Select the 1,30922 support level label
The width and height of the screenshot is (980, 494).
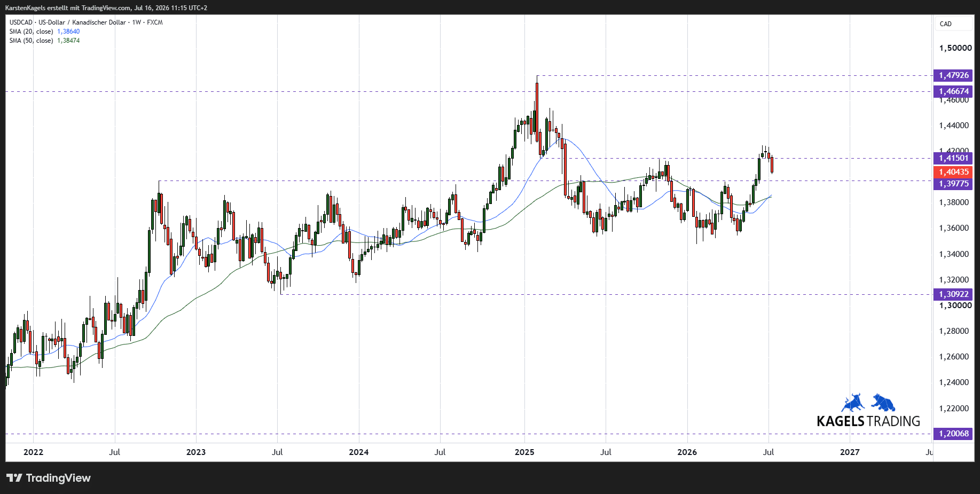tap(953, 294)
